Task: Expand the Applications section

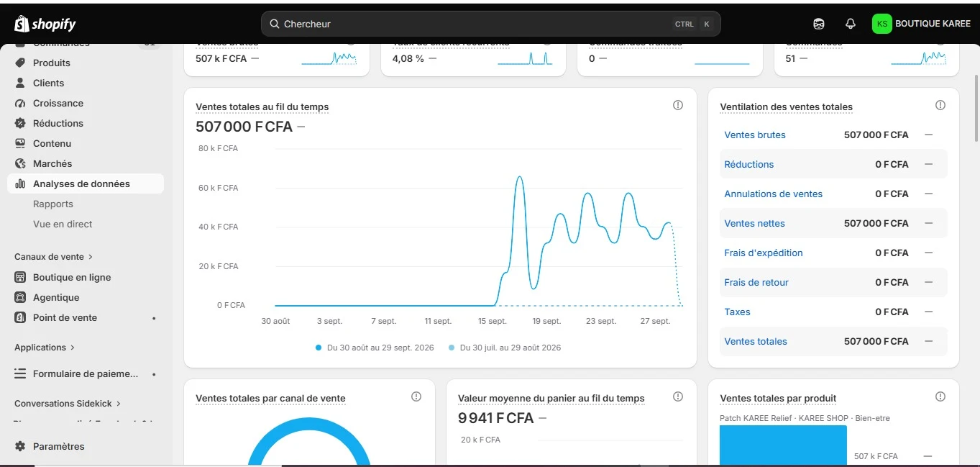Action: [x=45, y=348]
